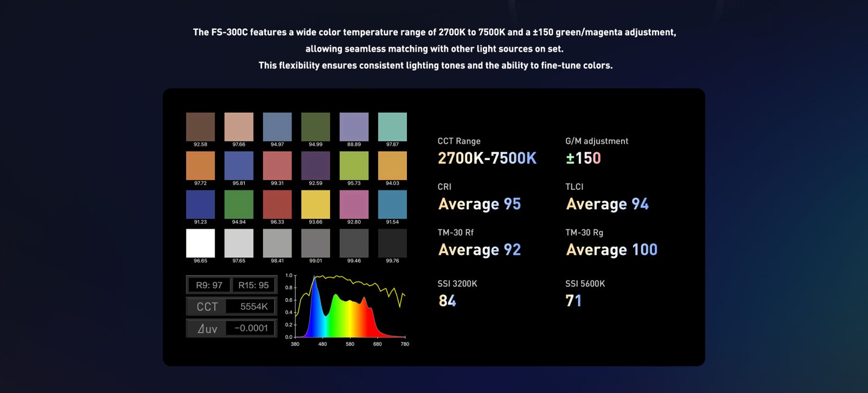Click the SSI 5600K label

click(x=585, y=284)
